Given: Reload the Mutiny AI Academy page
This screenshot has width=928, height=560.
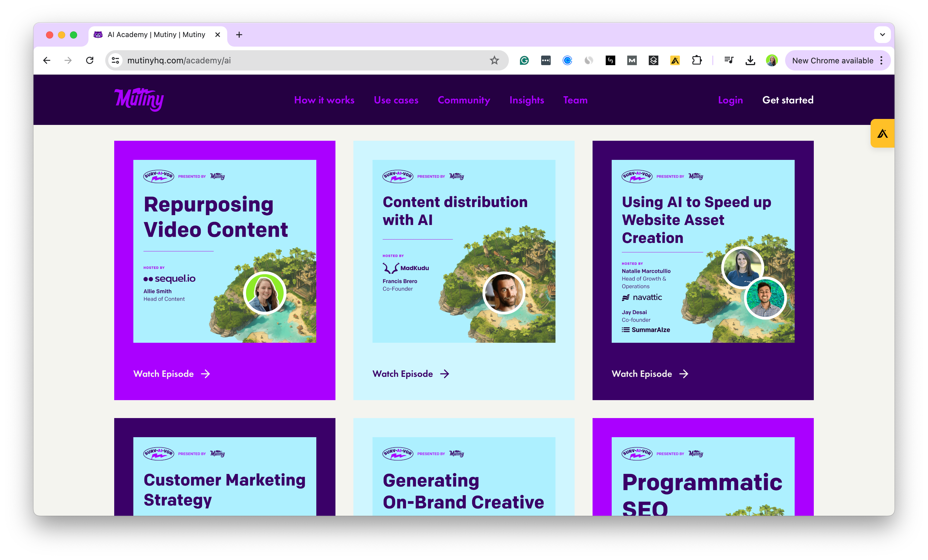Looking at the screenshot, I should click(90, 60).
